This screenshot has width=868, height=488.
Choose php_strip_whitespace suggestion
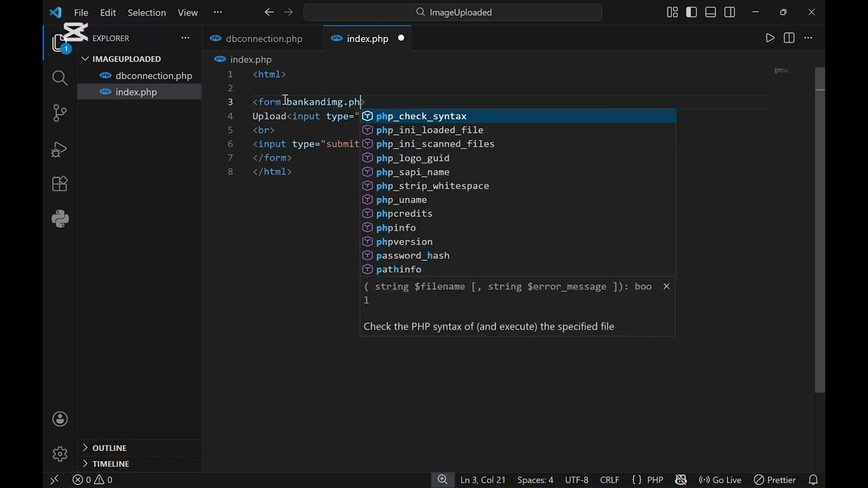(518, 186)
